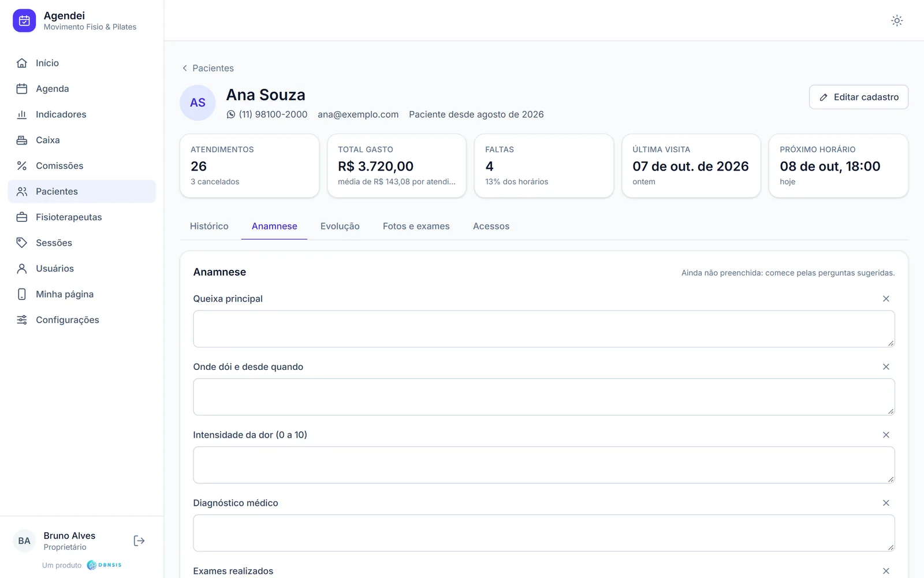The image size is (924, 578).
Task: Open the Indicadores bar chart icon
Action: [x=22, y=114]
